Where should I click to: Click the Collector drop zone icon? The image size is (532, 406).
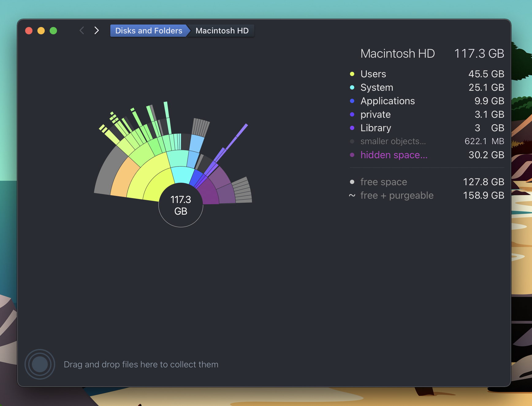coord(40,364)
